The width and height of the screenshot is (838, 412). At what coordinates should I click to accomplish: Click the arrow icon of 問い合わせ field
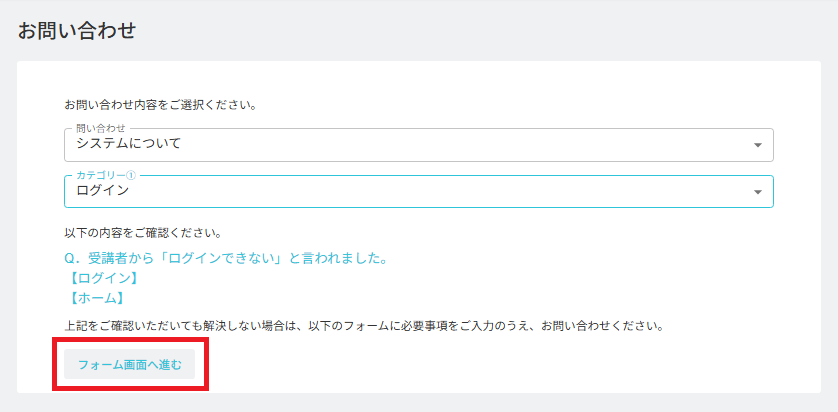(757, 145)
